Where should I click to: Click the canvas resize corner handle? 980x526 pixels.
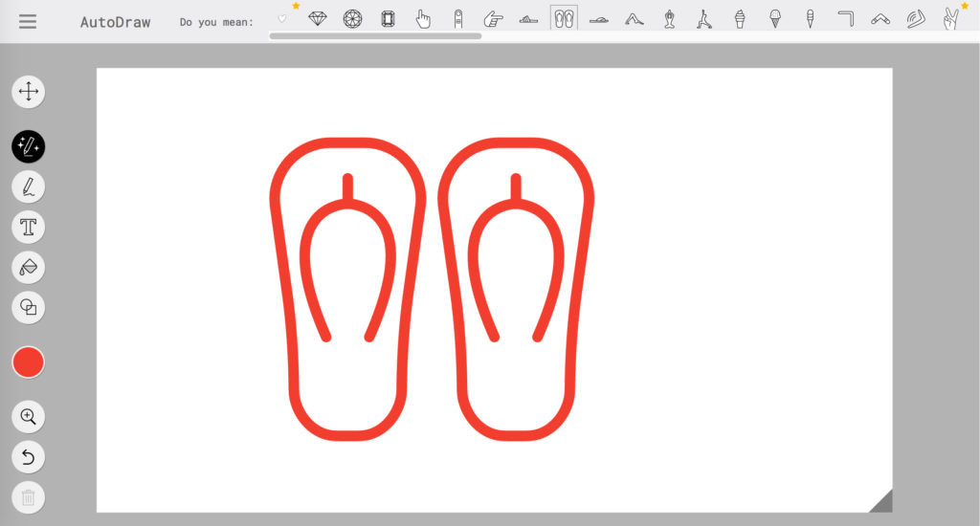click(x=881, y=502)
